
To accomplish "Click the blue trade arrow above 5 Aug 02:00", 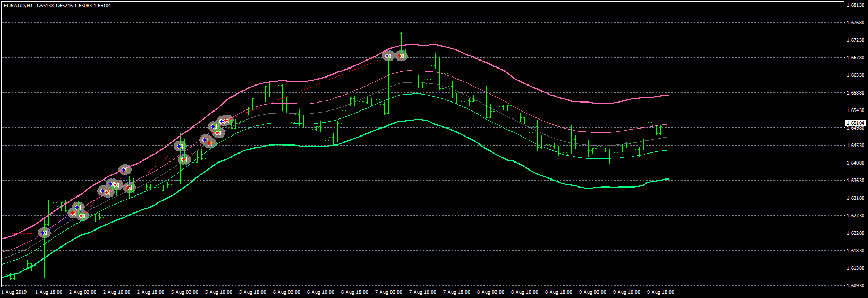I will tap(179, 146).
